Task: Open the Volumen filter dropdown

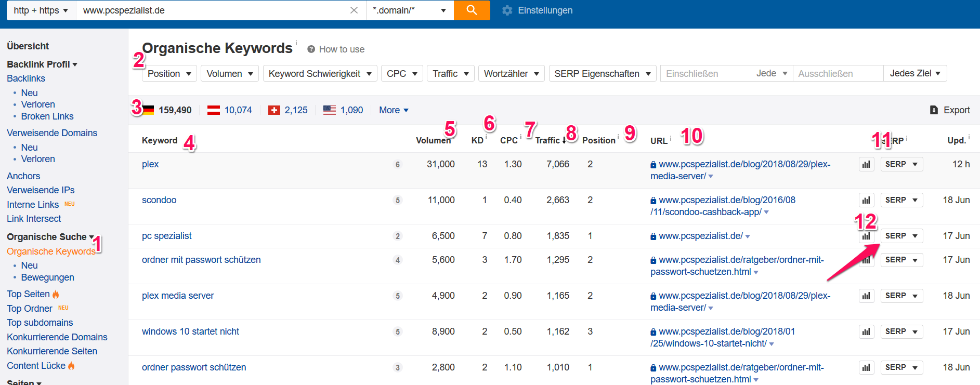Action: 230,74
